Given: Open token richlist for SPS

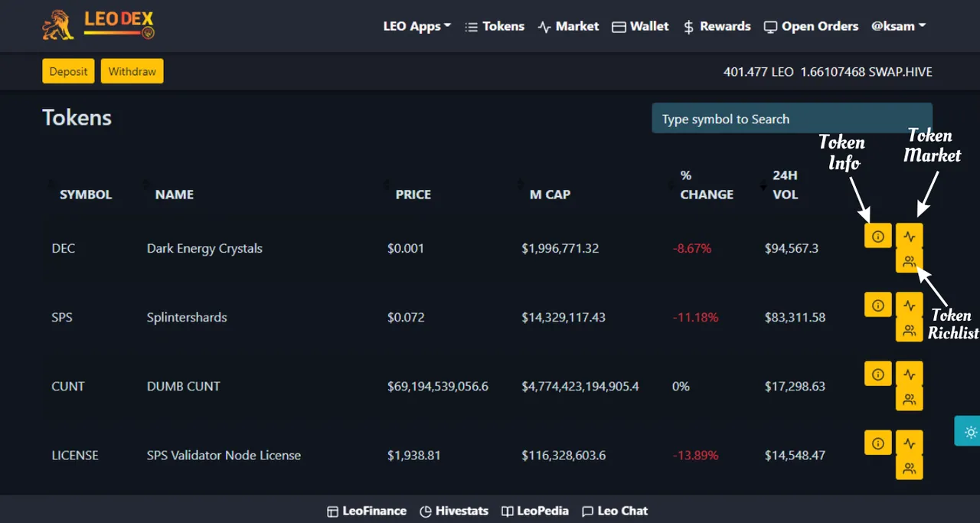Looking at the screenshot, I should 909,330.
